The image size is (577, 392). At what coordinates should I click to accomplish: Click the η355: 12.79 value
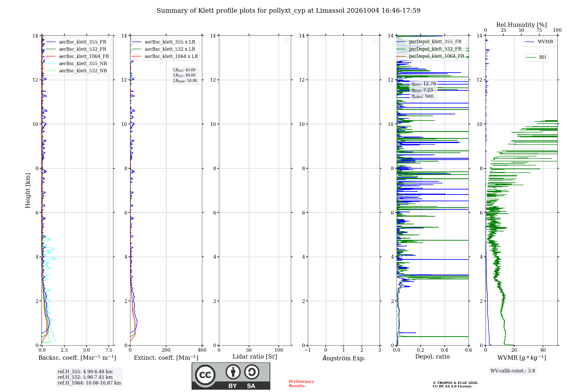pyautogui.click(x=424, y=84)
